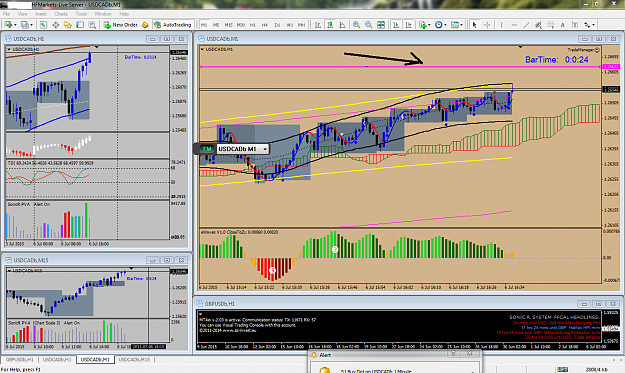This screenshot has height=373, width=625.
Task: Expand one-click trading triangle on USDCADb,H1 chart
Action: pyautogui.click(x=9, y=49)
